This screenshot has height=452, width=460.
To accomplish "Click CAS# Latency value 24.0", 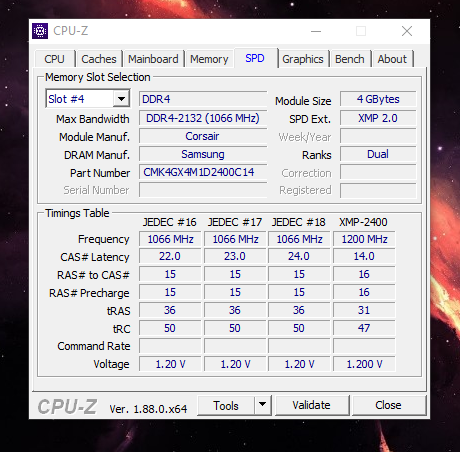I will point(299,256).
